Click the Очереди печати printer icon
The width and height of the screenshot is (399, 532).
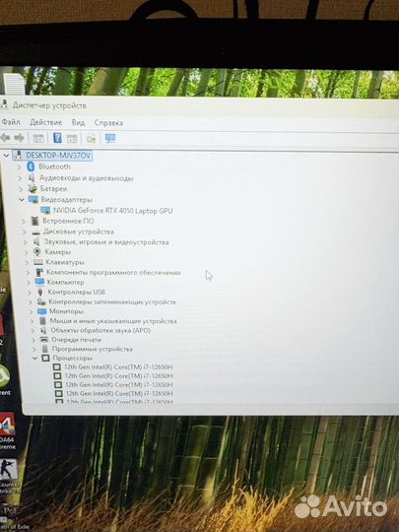[44, 339]
